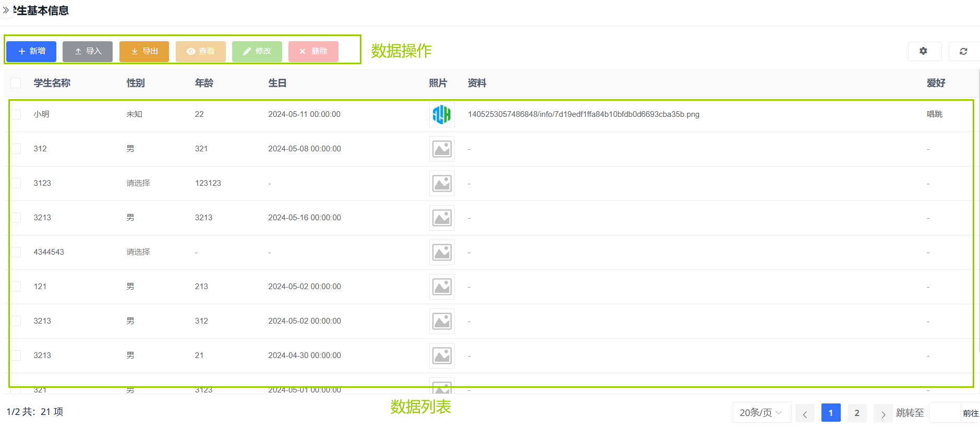Screen dimensions: 980x440
Task: Click placeholder image in row with age 312
Action: click(442, 321)
